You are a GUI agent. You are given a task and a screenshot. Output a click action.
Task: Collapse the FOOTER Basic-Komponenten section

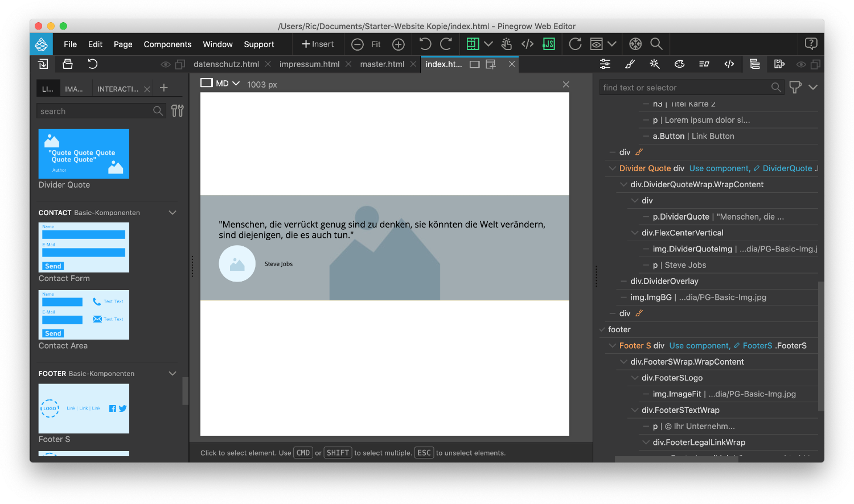173,373
